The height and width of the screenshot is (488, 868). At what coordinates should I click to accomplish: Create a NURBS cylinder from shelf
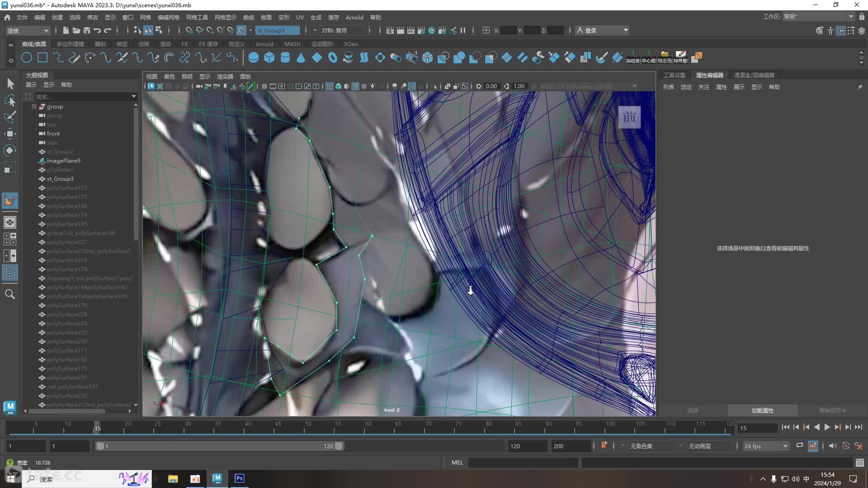pyautogui.click(x=285, y=57)
